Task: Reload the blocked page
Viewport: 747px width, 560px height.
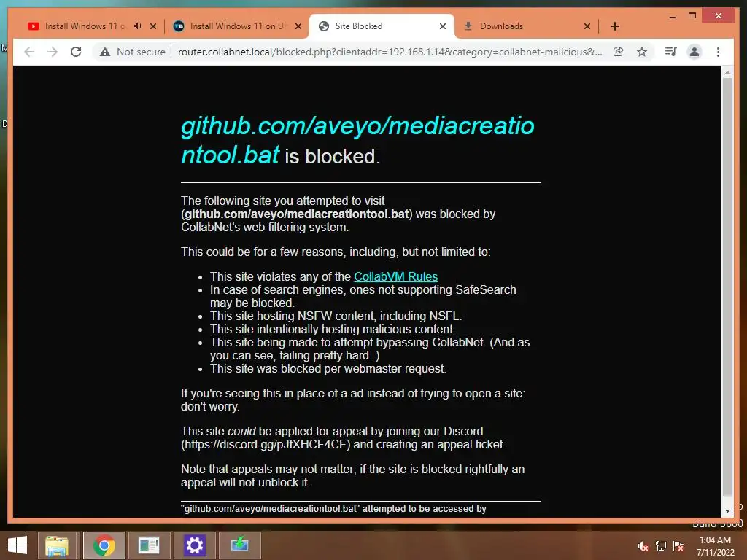Action: tap(76, 52)
